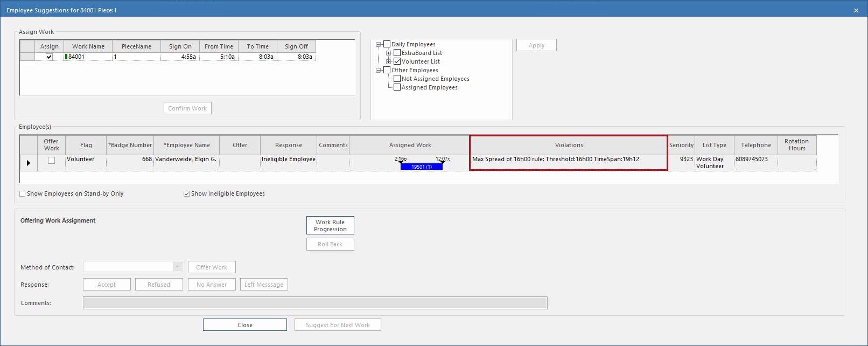Select the 5:10a from time cell
This screenshot has height=346, width=868.
click(x=219, y=57)
